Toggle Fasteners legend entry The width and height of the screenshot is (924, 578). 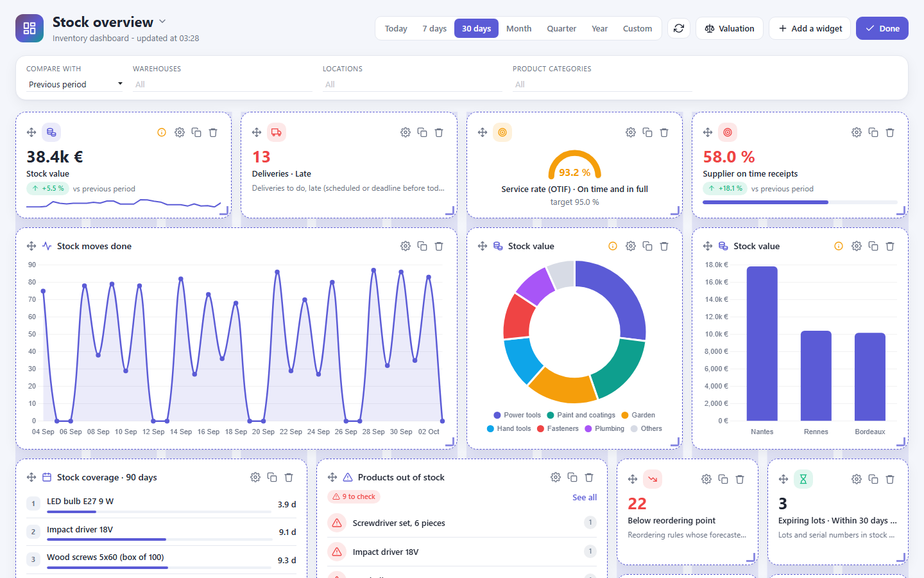click(x=558, y=429)
